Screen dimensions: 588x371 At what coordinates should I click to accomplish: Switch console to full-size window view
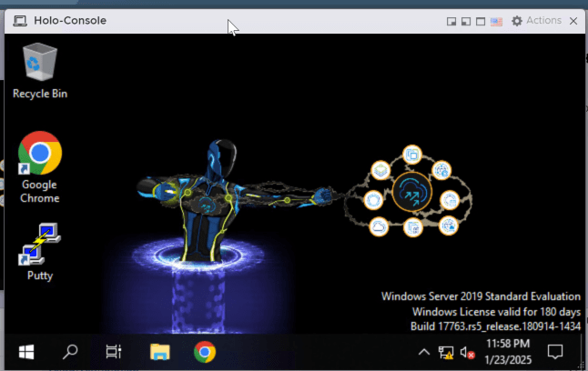coord(480,21)
